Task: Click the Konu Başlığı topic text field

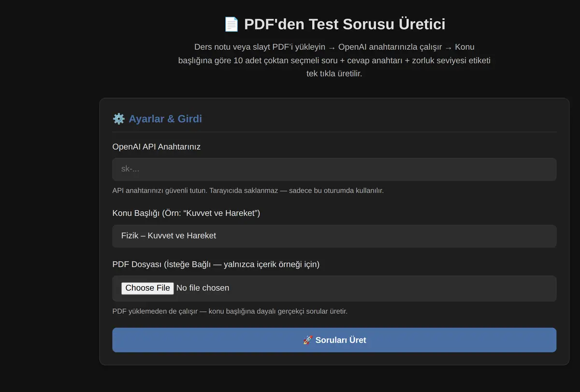Action: tap(334, 236)
